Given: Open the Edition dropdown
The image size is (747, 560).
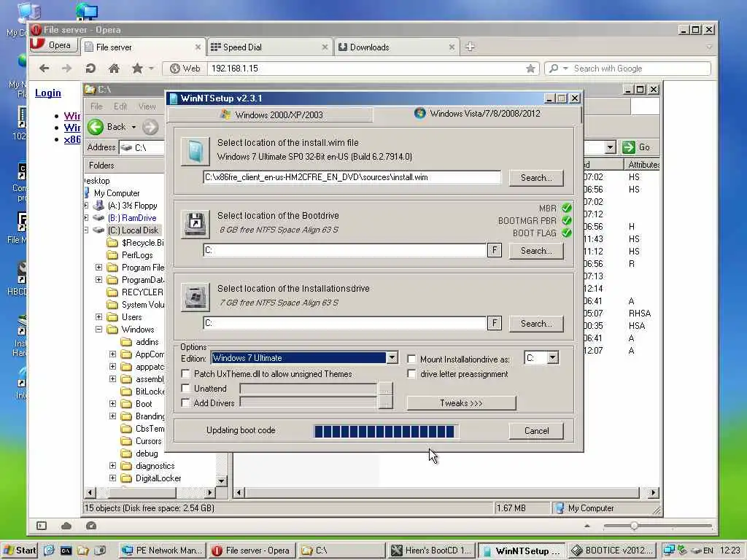Looking at the screenshot, I should click(x=392, y=357).
